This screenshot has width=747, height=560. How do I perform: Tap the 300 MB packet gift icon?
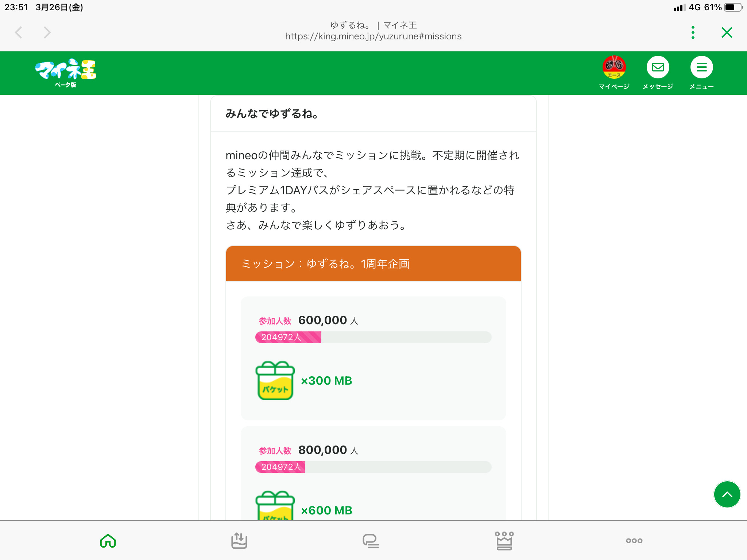click(275, 381)
